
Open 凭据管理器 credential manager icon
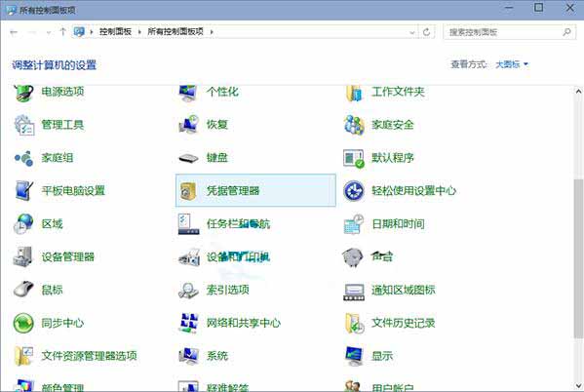(188, 191)
